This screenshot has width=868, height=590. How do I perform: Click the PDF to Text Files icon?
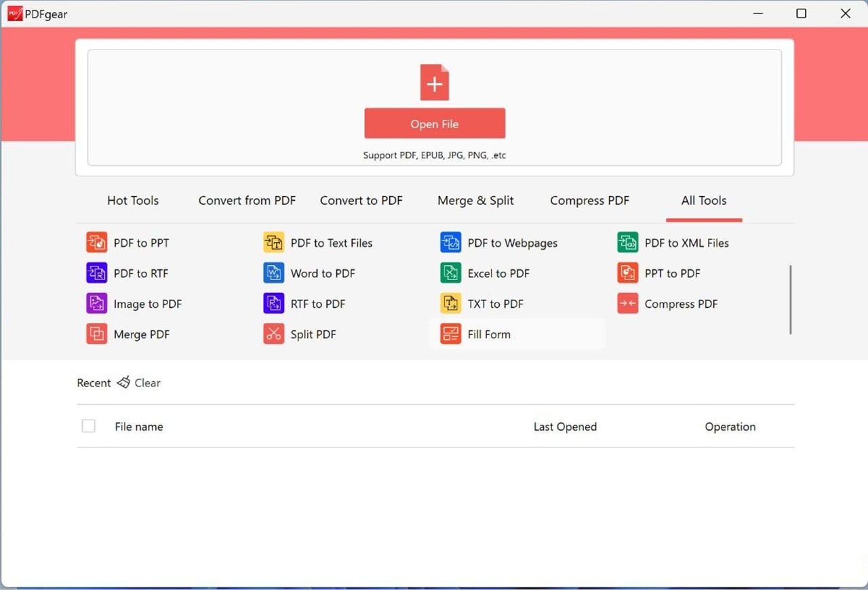coord(274,242)
